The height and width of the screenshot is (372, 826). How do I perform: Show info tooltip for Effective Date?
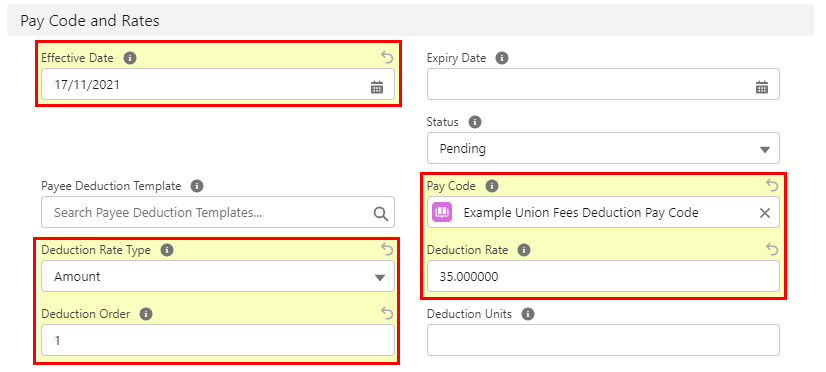click(x=130, y=58)
